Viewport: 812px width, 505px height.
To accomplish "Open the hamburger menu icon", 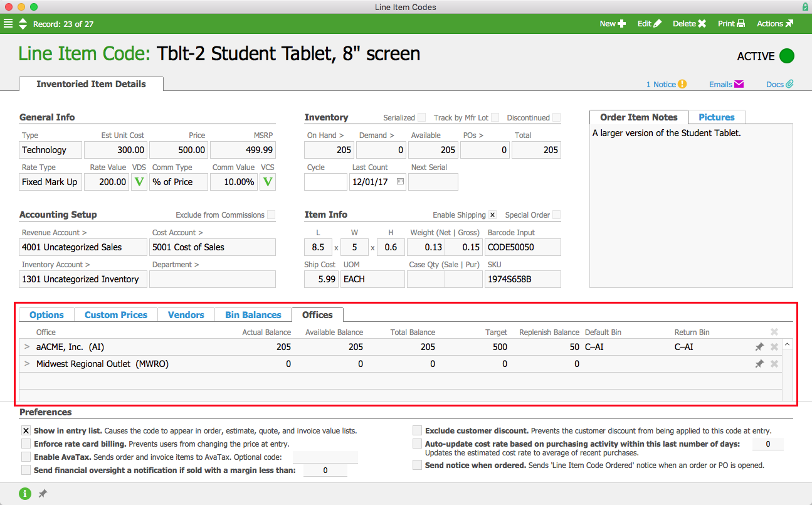I will (8, 24).
